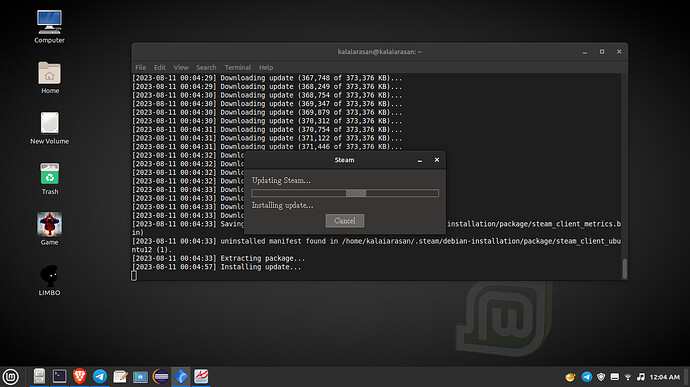
Task: Open the shield update manager tray icon
Action: [601, 377]
